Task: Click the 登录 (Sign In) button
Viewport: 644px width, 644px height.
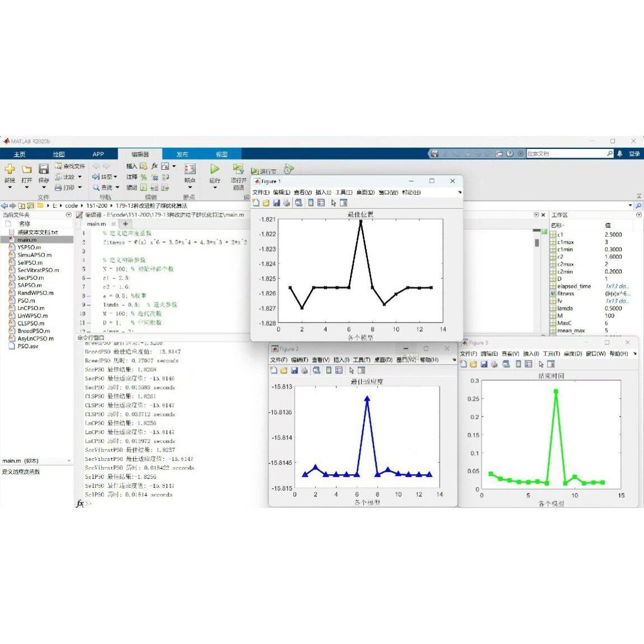Action: point(634,153)
